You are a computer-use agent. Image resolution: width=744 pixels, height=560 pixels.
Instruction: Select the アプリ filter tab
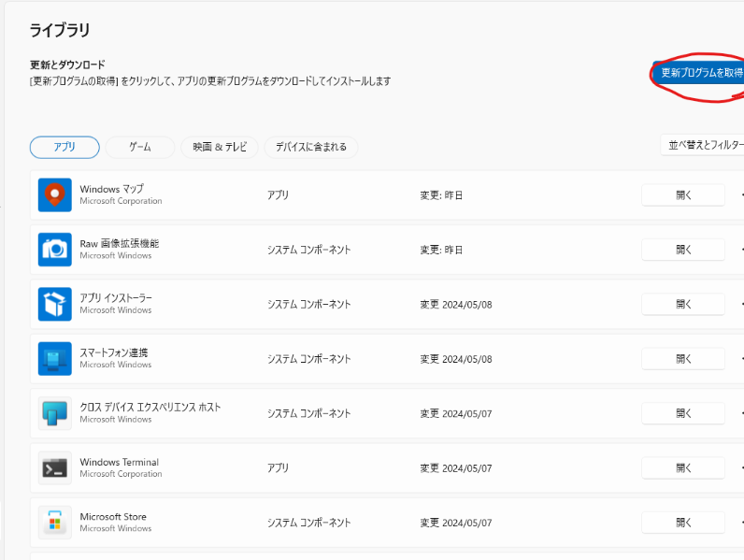click(64, 147)
